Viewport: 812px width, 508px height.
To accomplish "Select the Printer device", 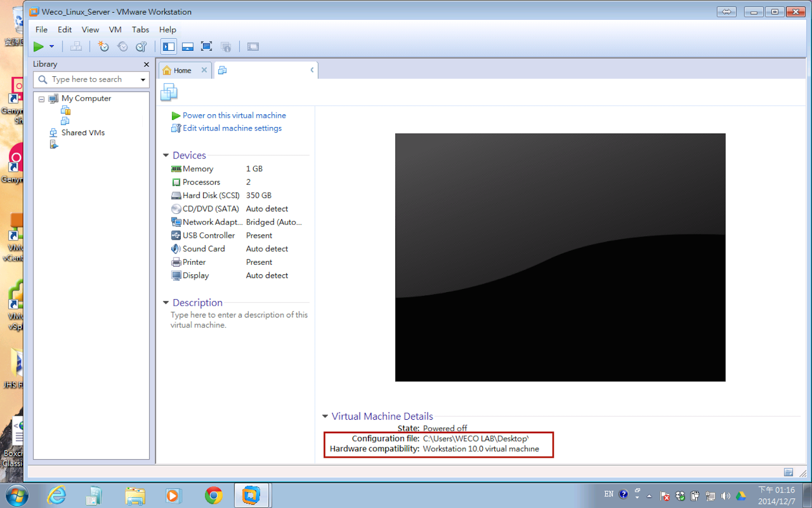I will pyautogui.click(x=236, y=262).
